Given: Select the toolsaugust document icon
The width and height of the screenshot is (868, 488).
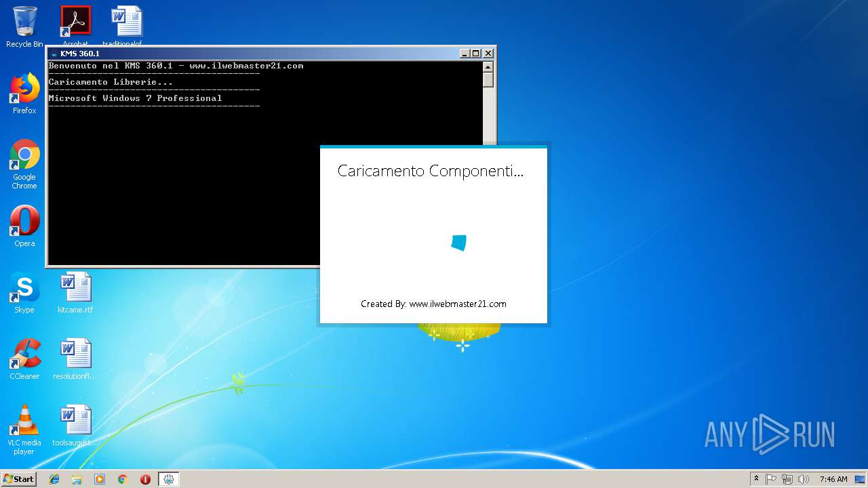Looking at the screenshot, I should pos(75,426).
